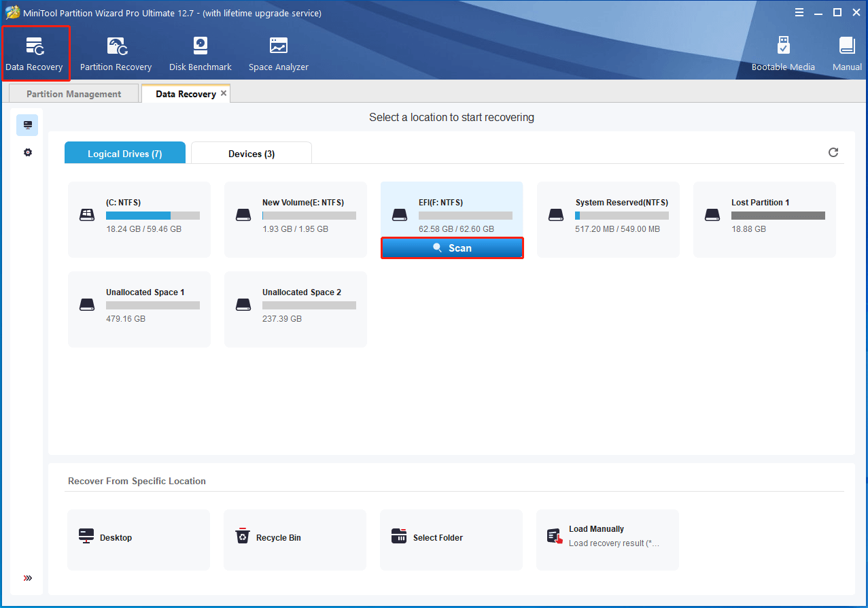The image size is (868, 608).
Task: Click Lost Partition 1 drive icon
Action: (x=712, y=215)
